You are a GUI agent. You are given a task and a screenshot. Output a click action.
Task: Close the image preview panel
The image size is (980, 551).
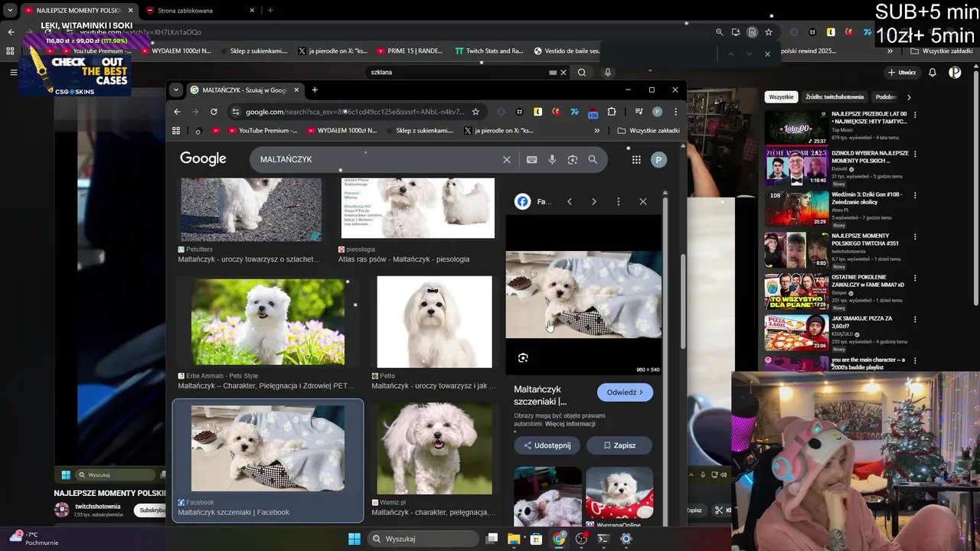[x=642, y=201]
